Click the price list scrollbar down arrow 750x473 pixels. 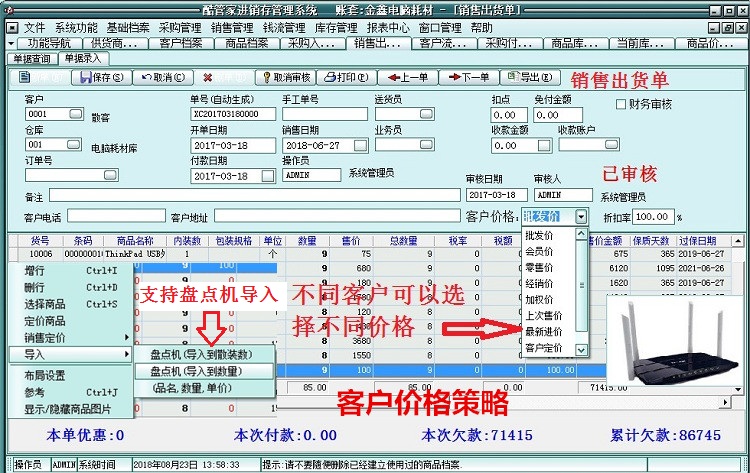click(x=581, y=350)
